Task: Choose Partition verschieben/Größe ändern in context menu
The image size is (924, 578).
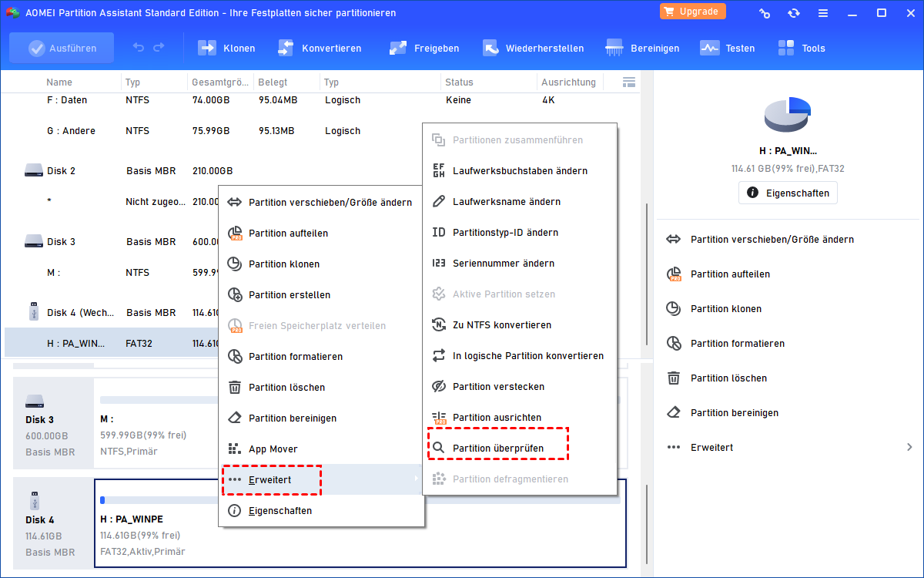Action: 322,202
